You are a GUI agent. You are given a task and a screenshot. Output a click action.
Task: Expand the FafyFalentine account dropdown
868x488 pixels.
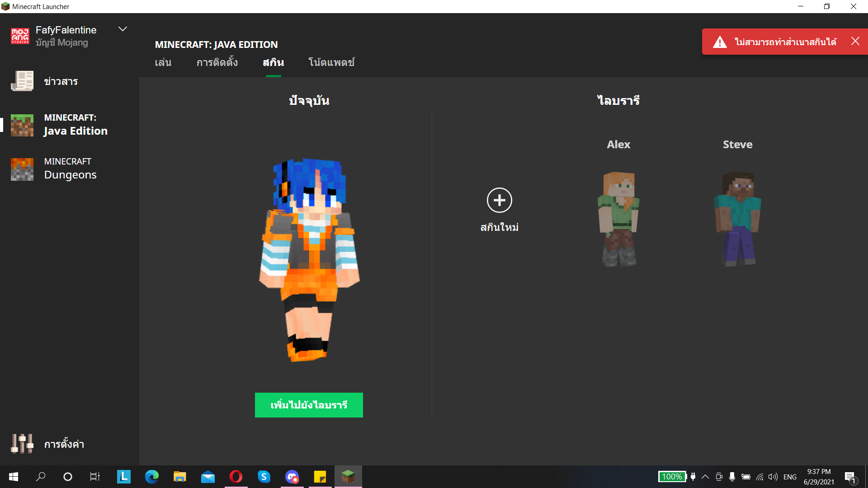[x=123, y=29]
